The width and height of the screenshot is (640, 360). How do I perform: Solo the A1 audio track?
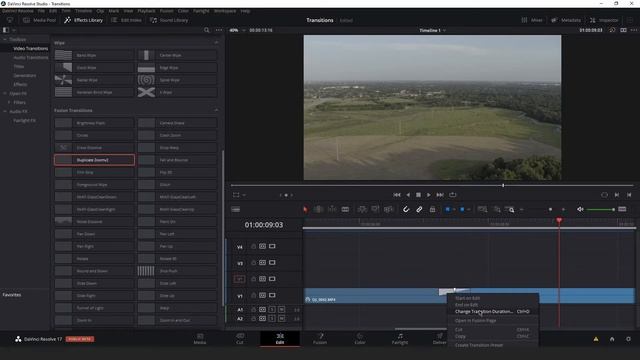pyautogui.click(x=272, y=310)
